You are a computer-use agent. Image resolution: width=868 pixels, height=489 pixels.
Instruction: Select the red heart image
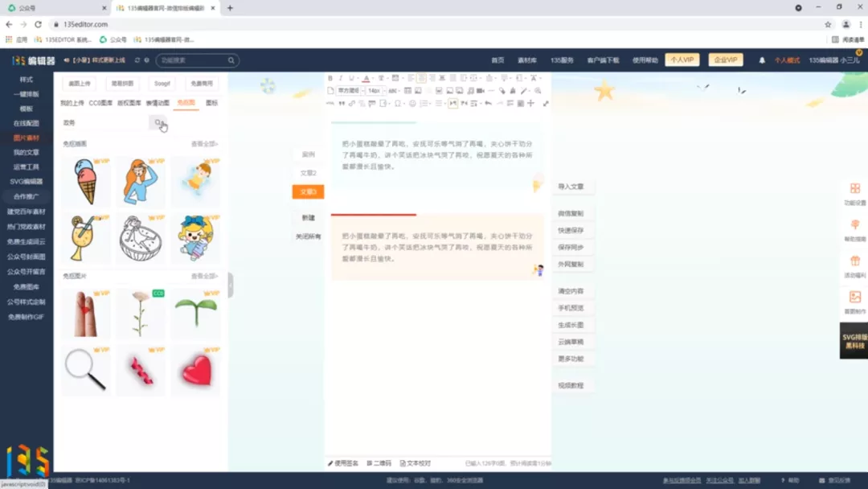pyautogui.click(x=196, y=370)
